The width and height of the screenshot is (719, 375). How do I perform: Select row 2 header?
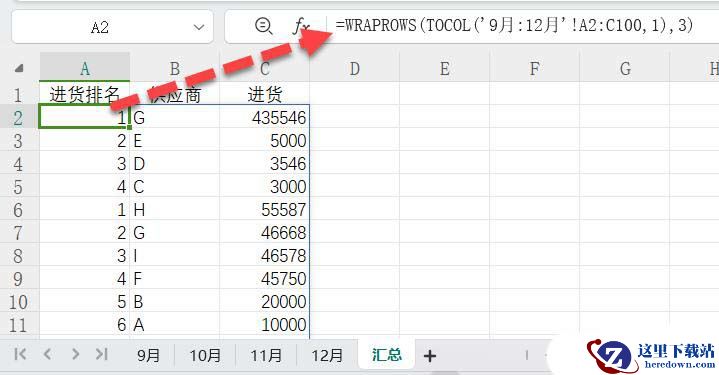click(18, 117)
